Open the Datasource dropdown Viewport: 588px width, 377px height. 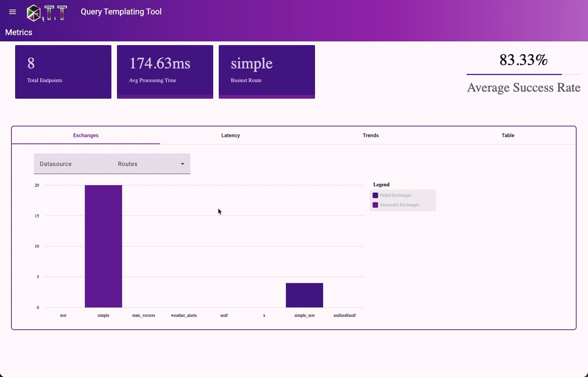[73, 164]
